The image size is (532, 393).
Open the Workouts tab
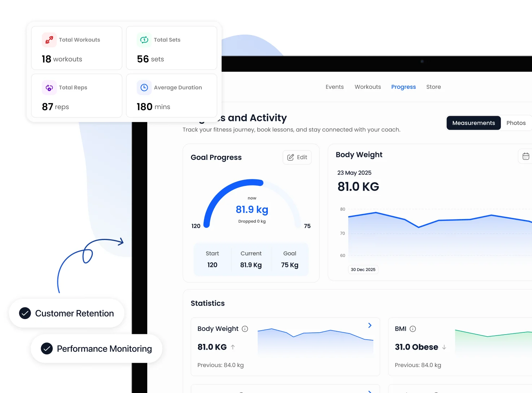[x=368, y=87]
